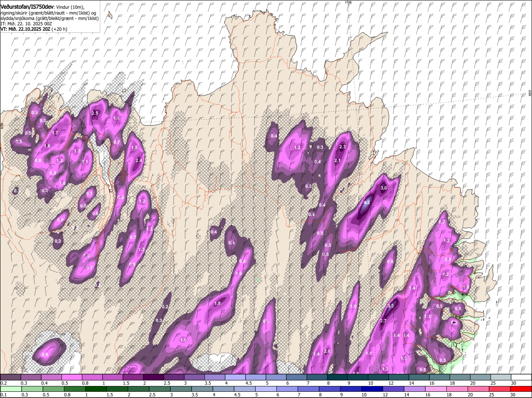Click the 4.2 precipitation value on the map

[x=367, y=203]
